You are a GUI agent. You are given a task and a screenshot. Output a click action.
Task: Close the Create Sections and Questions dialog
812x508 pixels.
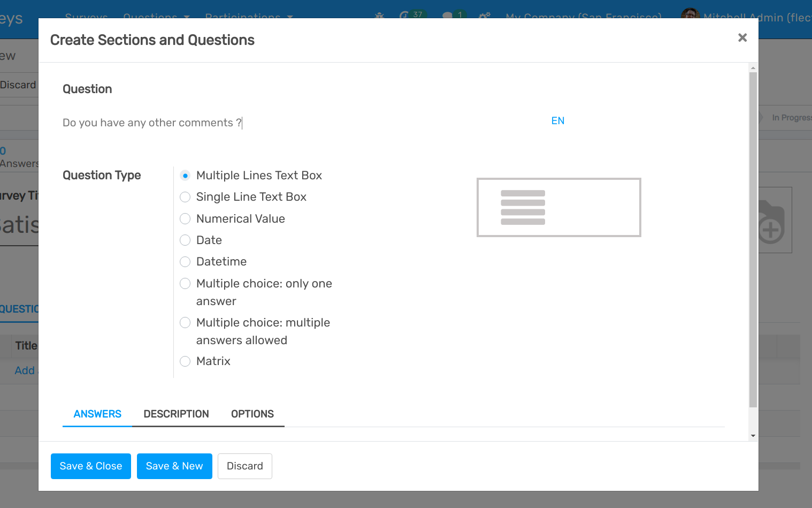[x=742, y=37]
